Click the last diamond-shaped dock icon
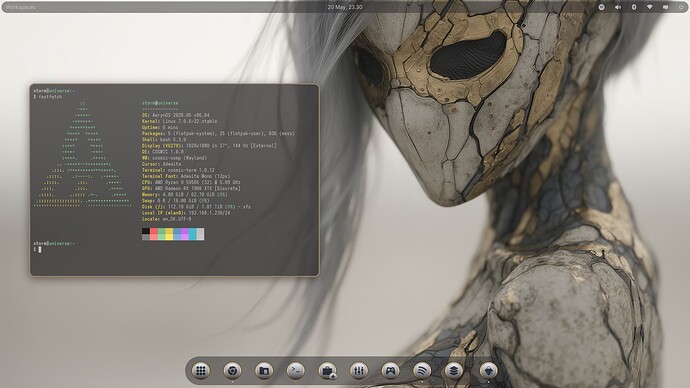The height and width of the screenshot is (388, 690). coord(488,371)
